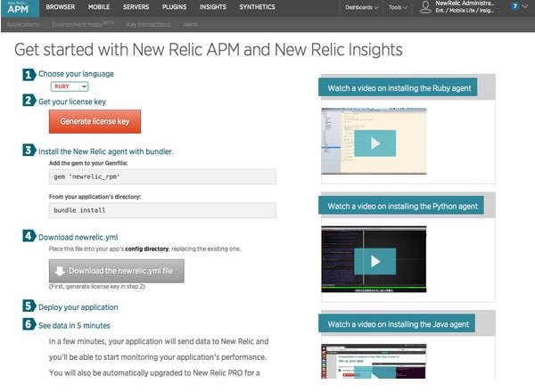Click the bundle install code field
The height and width of the screenshot is (392, 535).
pos(162,210)
